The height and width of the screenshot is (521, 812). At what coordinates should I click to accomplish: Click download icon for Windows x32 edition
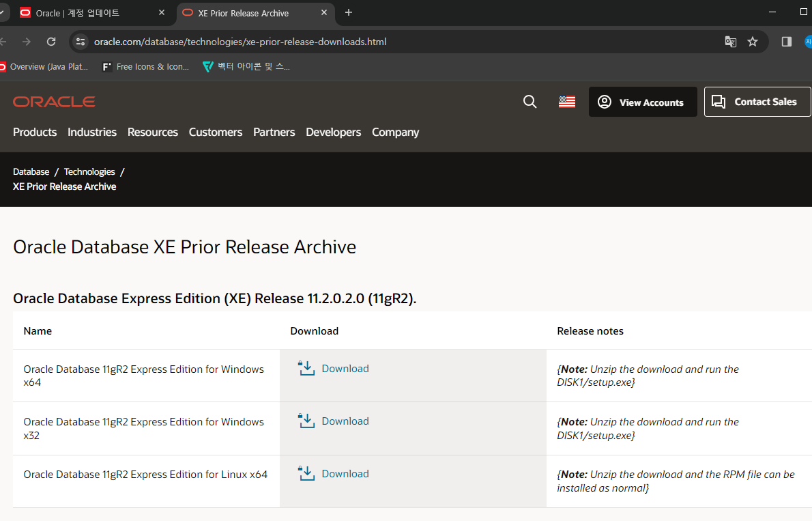pyautogui.click(x=306, y=421)
